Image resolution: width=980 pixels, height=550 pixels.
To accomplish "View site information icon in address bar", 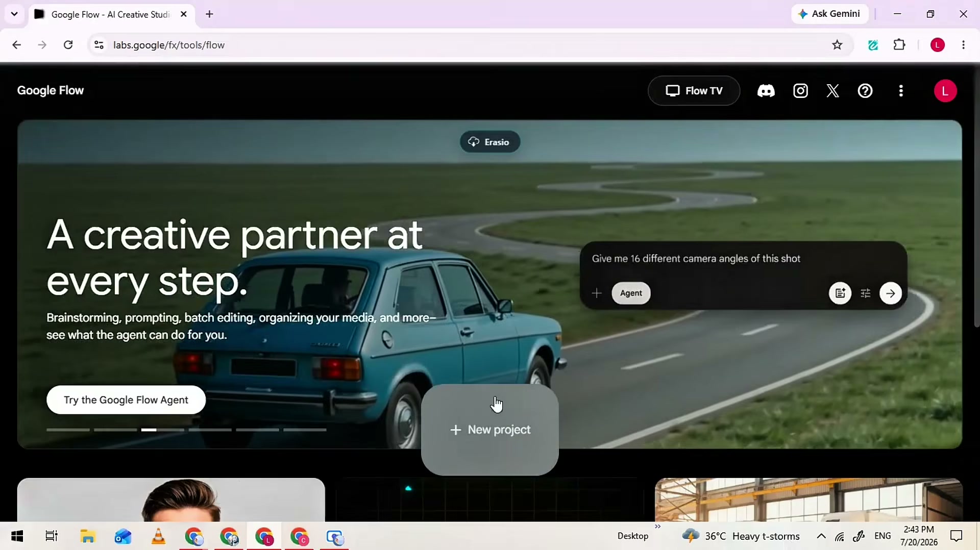I will [x=99, y=45].
